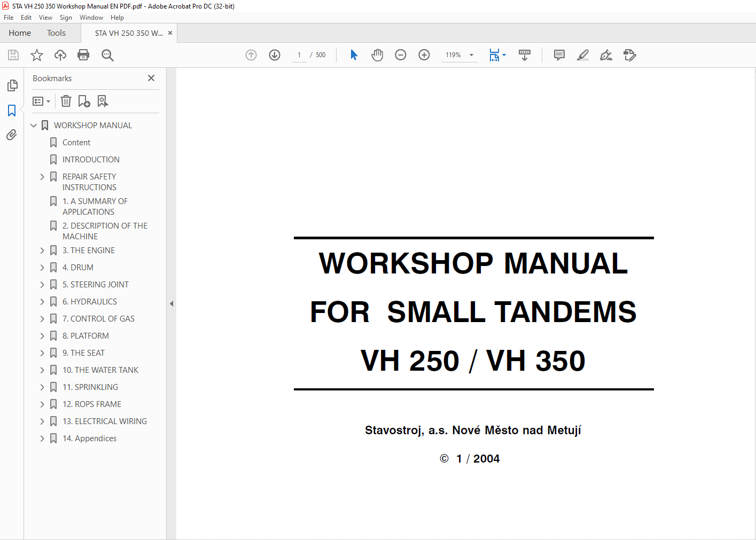This screenshot has height=540, width=756.
Task: Add a new bookmark icon
Action: point(84,101)
